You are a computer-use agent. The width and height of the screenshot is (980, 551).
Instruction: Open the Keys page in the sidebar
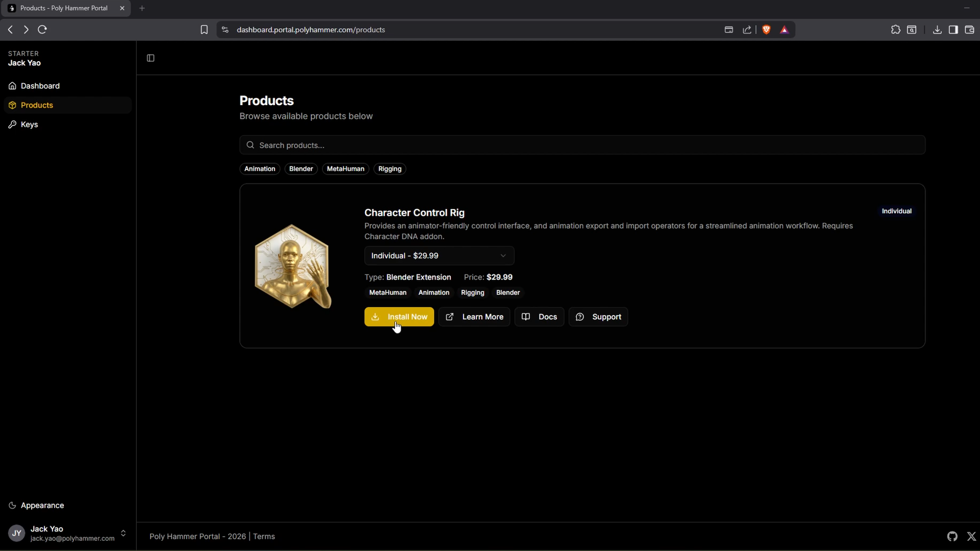(67, 124)
